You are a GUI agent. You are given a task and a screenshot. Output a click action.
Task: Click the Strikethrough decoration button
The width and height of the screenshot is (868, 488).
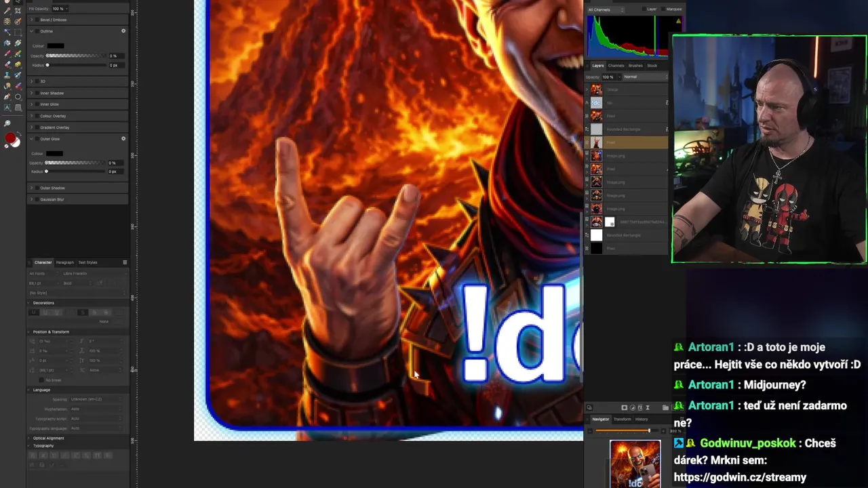pyautogui.click(x=83, y=312)
